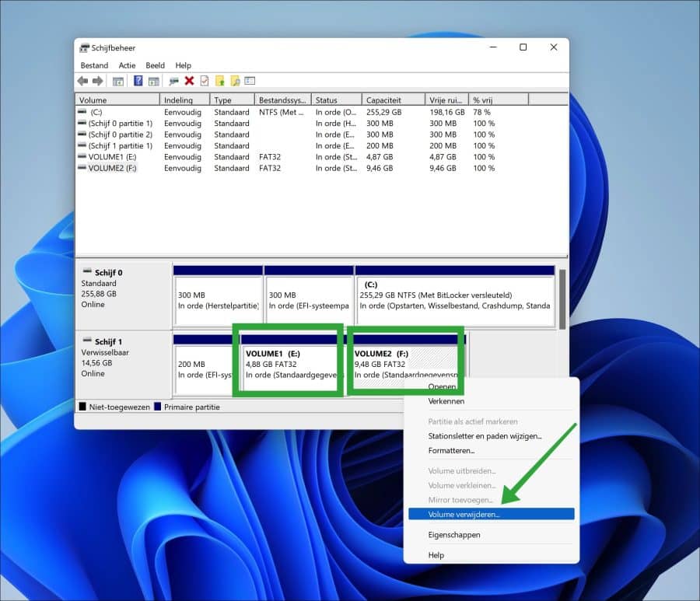This screenshot has width=700, height=601.
Task: Click 'Volume verwijderen...' in the context menu
Action: [491, 514]
